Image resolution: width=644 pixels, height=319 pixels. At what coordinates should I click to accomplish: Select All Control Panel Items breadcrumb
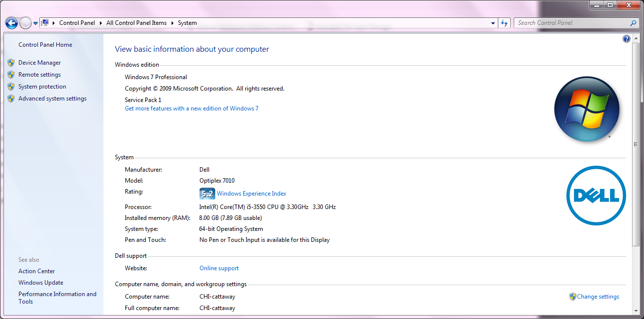point(137,23)
